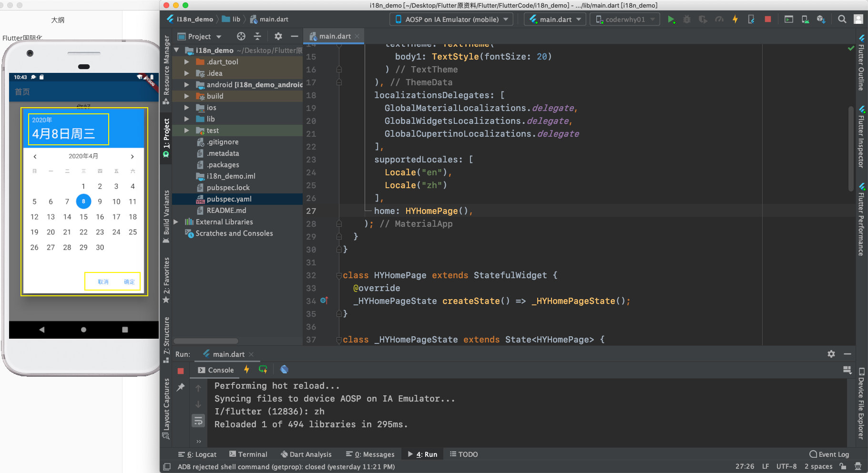
Task: Expand the lib folder in the project tree
Action: coord(187,119)
